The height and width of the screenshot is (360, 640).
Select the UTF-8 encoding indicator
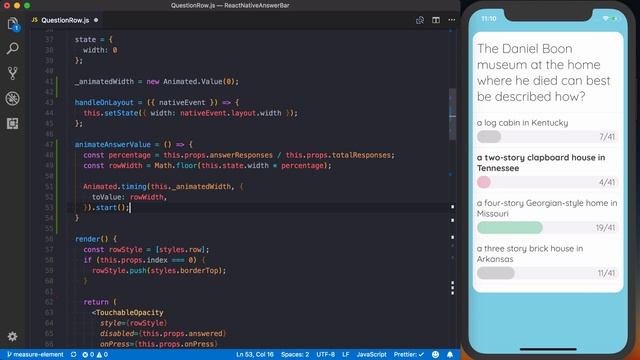coord(325,354)
